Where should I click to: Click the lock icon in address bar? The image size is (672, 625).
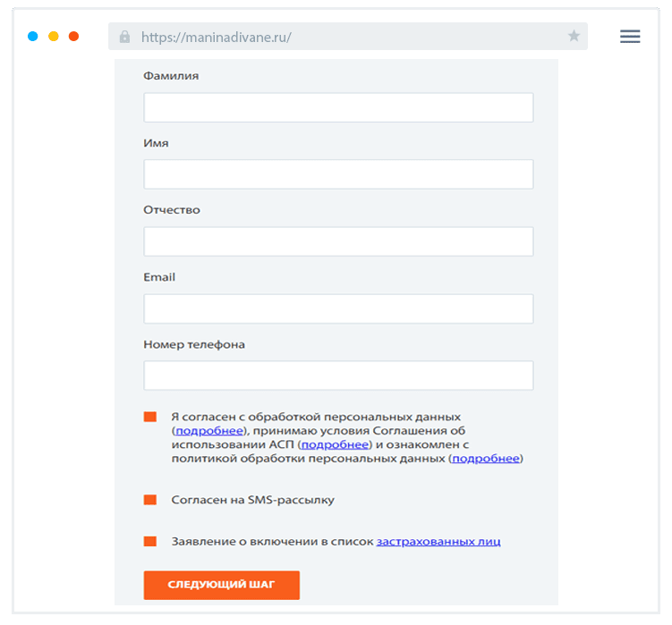(x=124, y=37)
